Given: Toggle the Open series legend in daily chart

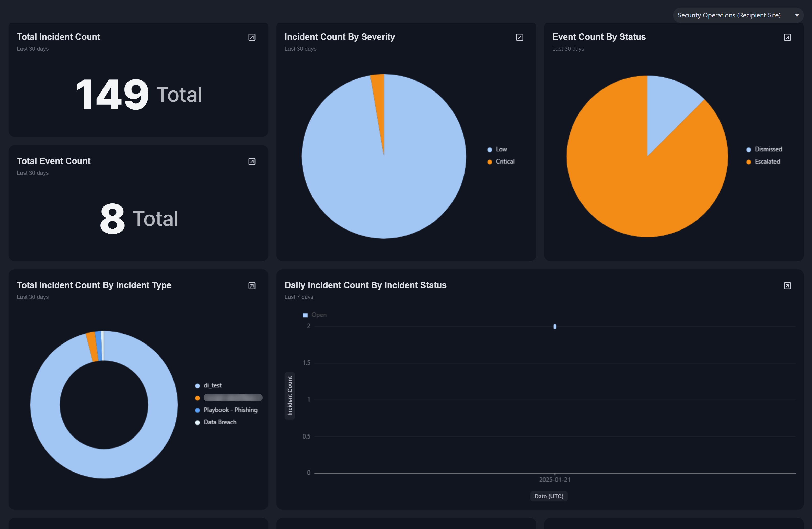Looking at the screenshot, I should 318,315.
